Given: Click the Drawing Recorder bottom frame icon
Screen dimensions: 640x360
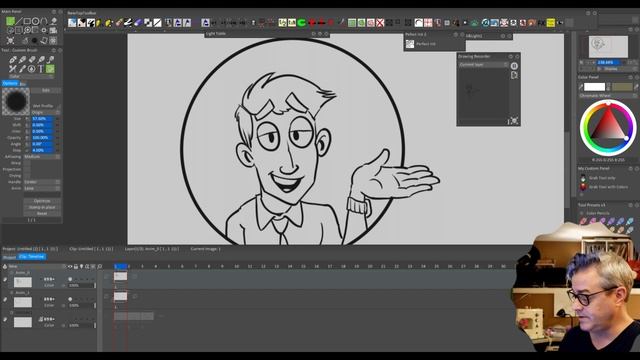Looking at the screenshot, I should point(514,120).
